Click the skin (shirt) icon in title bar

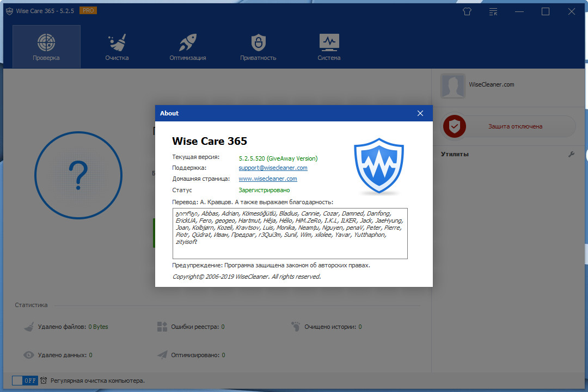[x=467, y=11]
